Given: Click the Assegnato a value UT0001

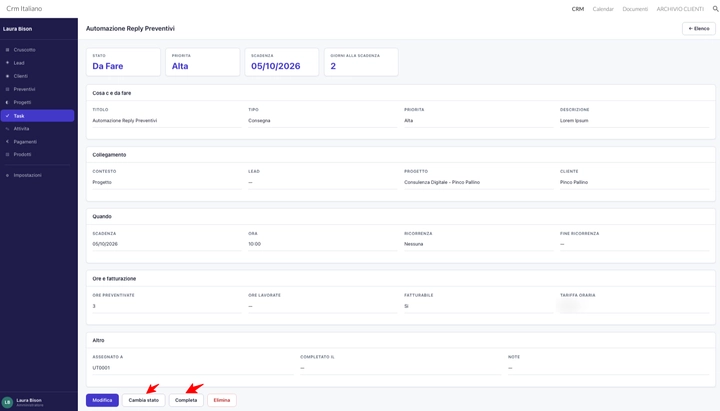Looking at the screenshot, I should coord(101,368).
